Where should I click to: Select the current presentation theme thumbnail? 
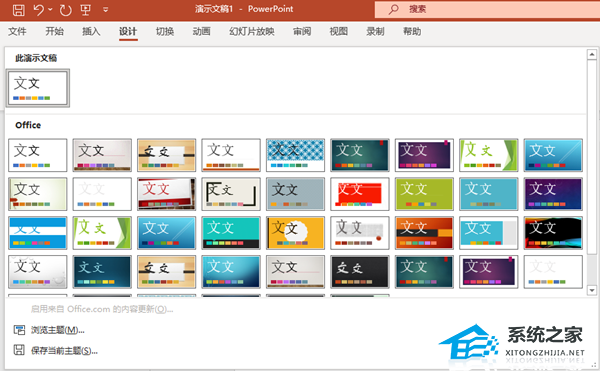38,88
